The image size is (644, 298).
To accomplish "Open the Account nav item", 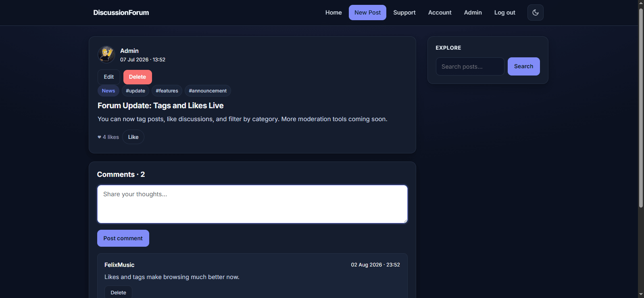I will [440, 13].
